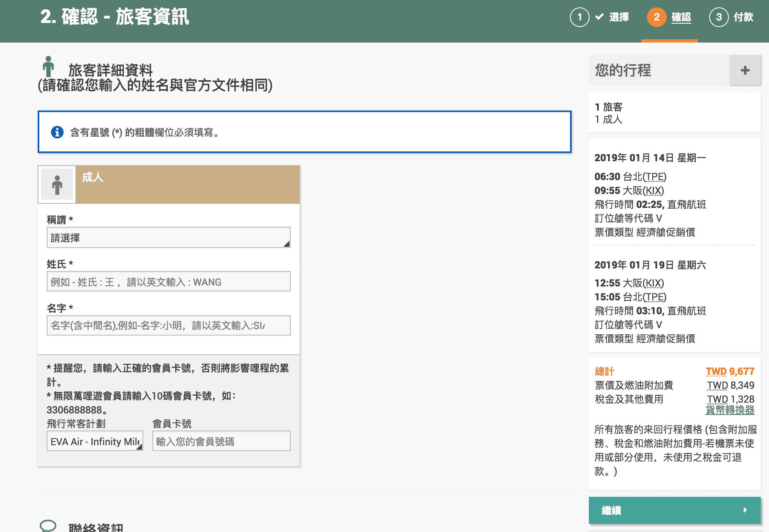Screen dimensions: 769x532
Task: Click the 09:55 大阪(KIX) arrival text
Action: coord(629,191)
